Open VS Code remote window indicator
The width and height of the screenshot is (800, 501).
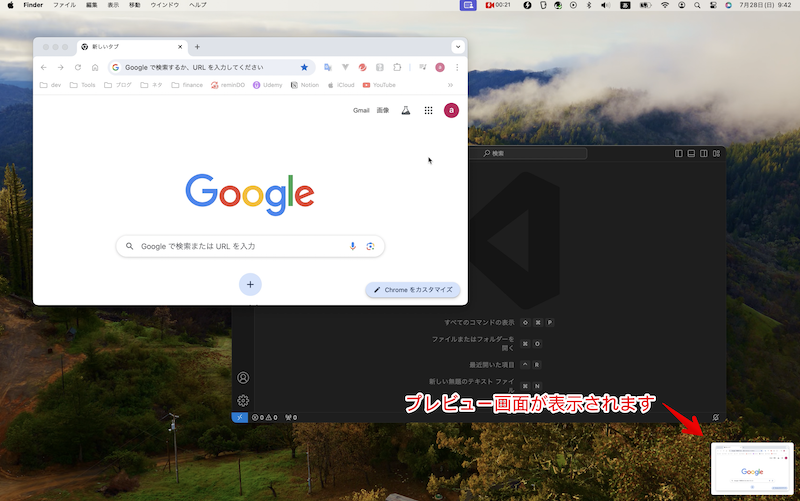tap(240, 417)
